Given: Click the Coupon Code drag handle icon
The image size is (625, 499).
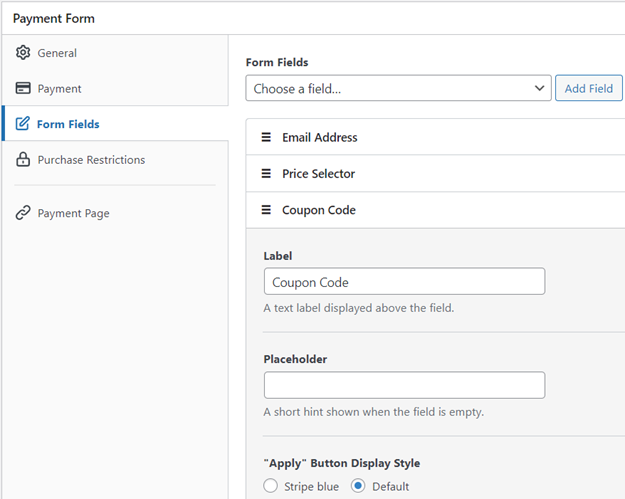Looking at the screenshot, I should point(266,210).
